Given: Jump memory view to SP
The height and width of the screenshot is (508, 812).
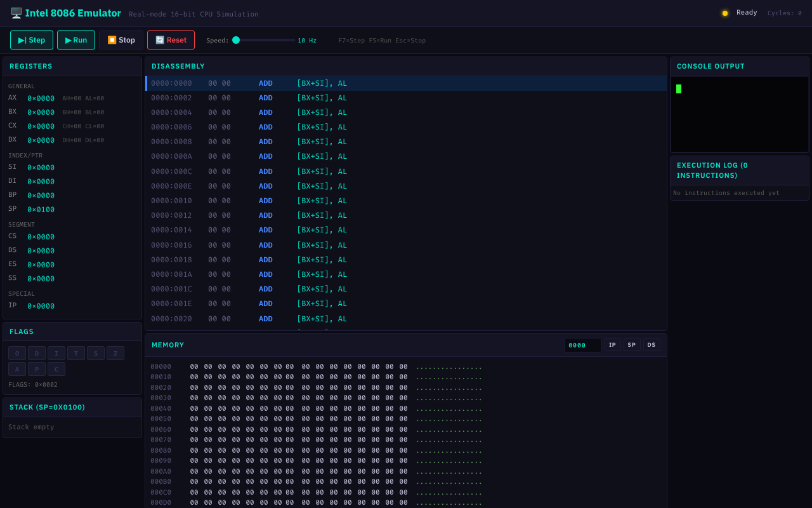Looking at the screenshot, I should point(632,345).
